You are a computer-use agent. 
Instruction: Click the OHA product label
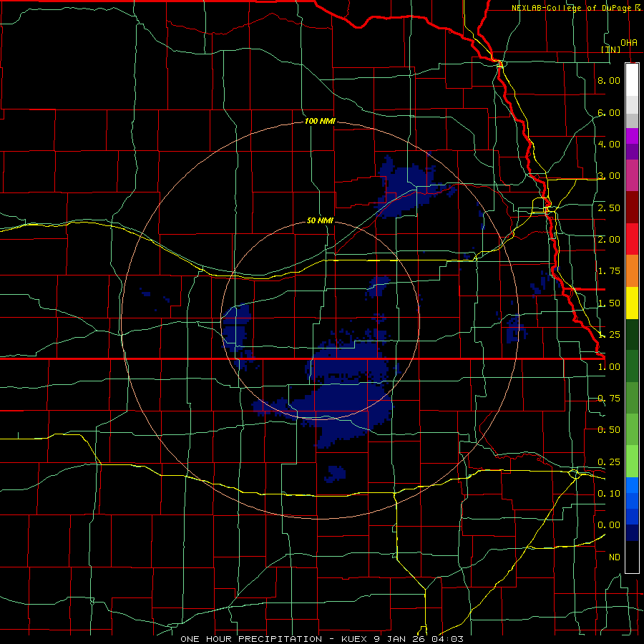coord(629,43)
